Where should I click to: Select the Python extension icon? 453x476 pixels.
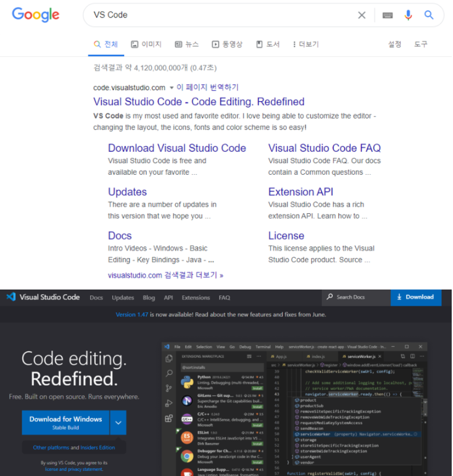pos(187,382)
